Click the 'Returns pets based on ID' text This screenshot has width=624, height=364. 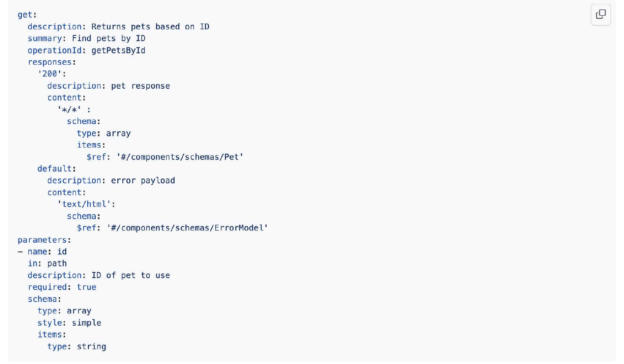(150, 27)
